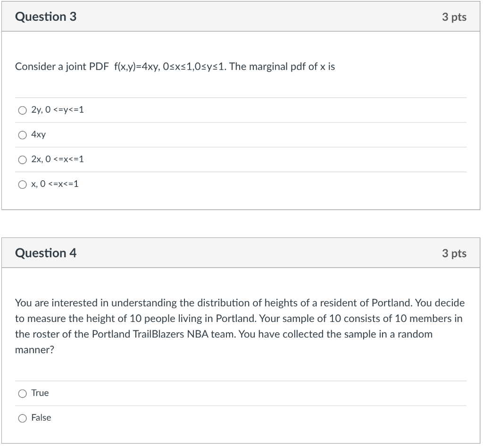Click the radio circle beside "2y, 0 <=y<=1"

(22, 110)
